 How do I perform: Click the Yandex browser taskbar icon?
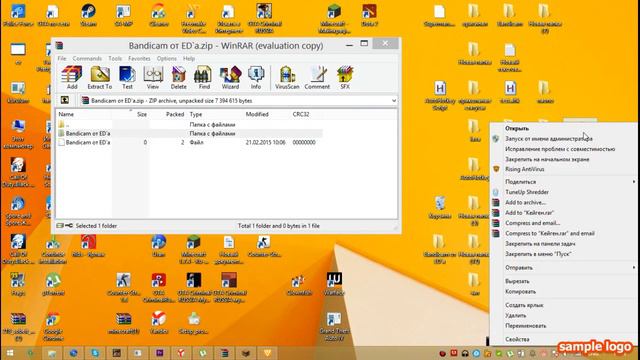[x=181, y=353]
